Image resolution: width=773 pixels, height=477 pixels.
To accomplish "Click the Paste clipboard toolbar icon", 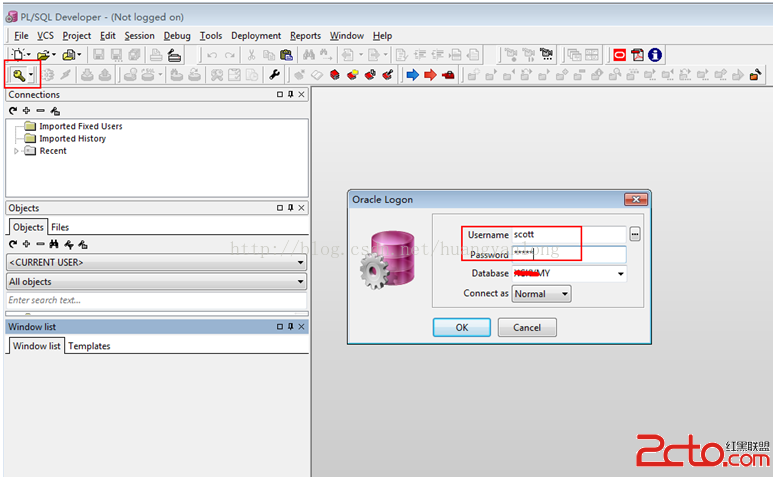I will (x=286, y=55).
